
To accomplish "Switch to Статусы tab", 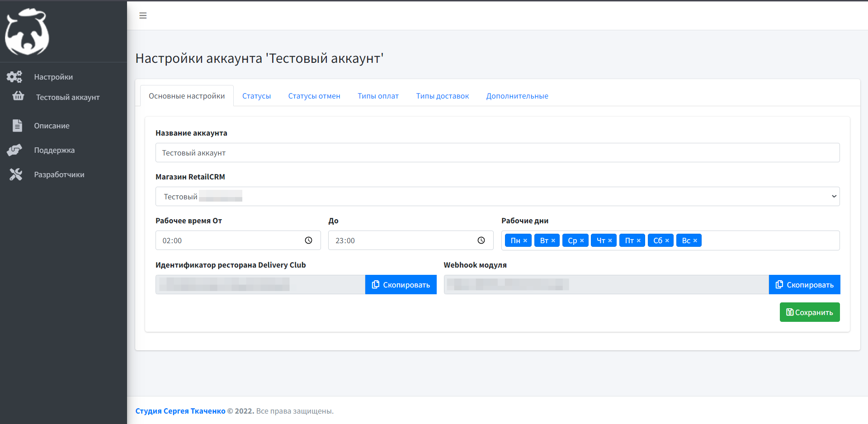I will pos(256,96).
